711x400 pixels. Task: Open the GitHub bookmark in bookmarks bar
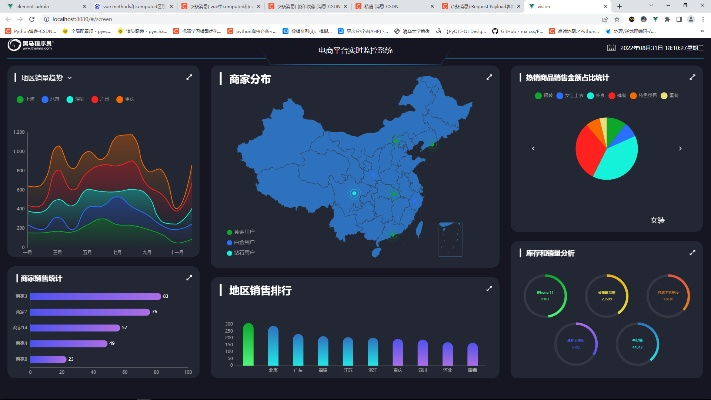(x=517, y=31)
